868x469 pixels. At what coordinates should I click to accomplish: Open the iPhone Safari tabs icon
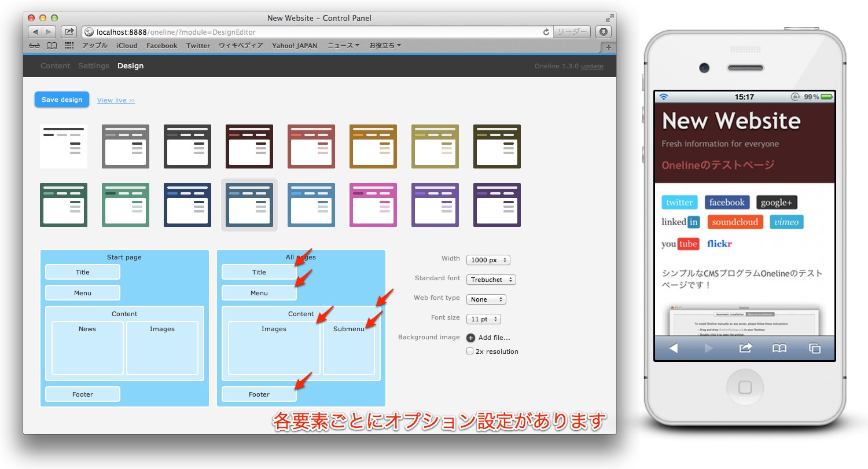[x=814, y=348]
